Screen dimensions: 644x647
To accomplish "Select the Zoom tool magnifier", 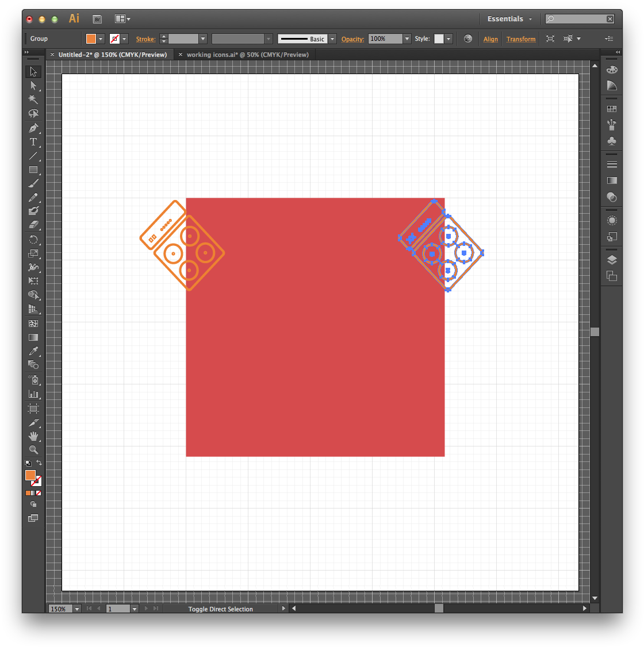I will 33,450.
